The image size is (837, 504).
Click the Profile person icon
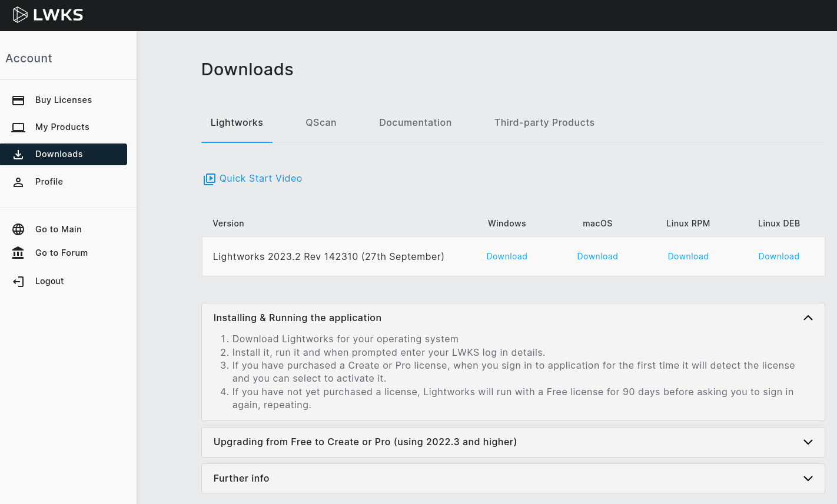tap(18, 182)
